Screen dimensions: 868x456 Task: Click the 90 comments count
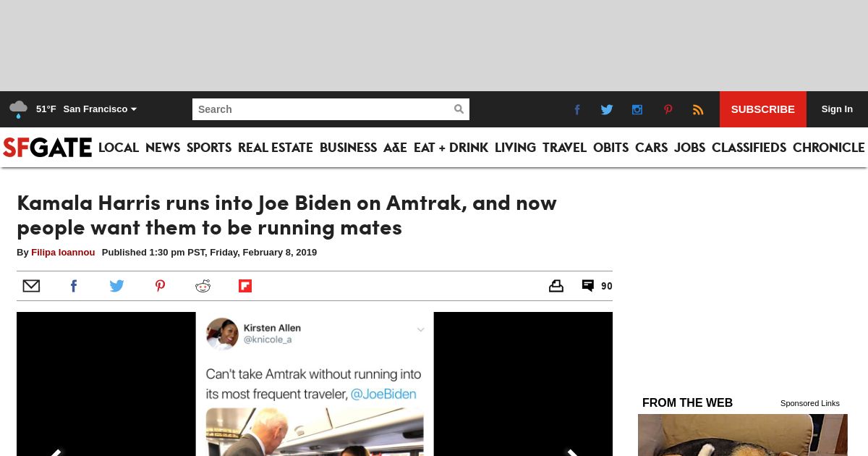[607, 287]
